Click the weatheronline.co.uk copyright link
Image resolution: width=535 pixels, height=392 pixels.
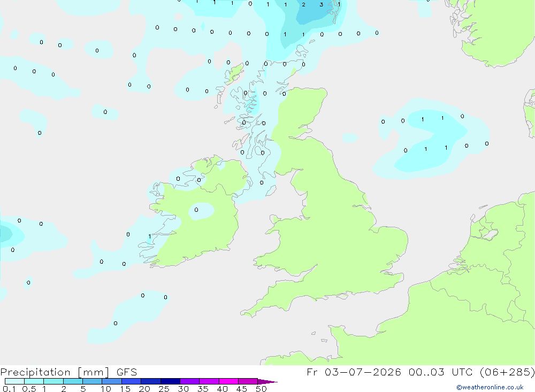490,387
